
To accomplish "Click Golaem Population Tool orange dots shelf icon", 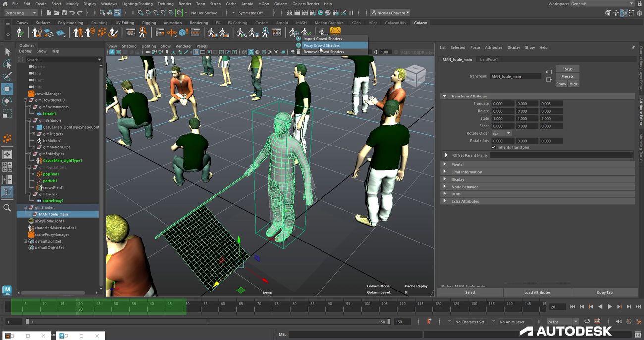I will pyautogui.click(x=102, y=32).
